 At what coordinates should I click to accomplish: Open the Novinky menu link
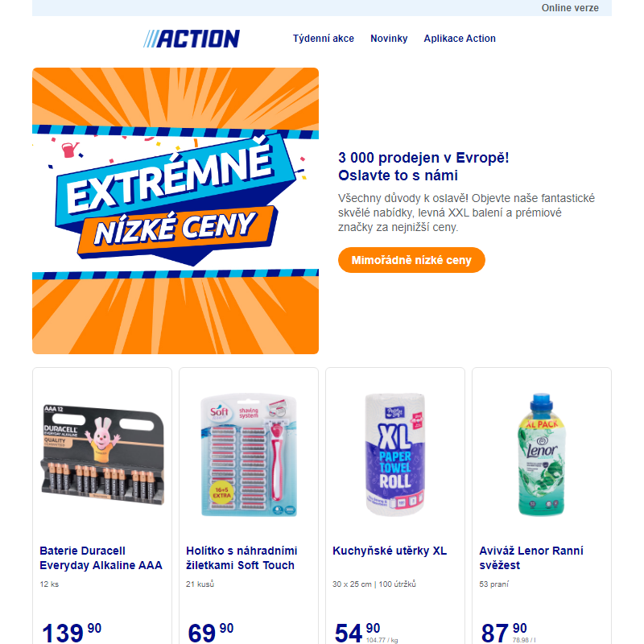tap(389, 39)
